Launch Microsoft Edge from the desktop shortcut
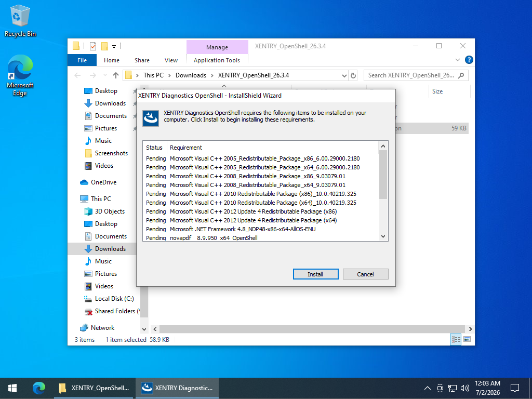The width and height of the screenshot is (532, 399). coord(20,75)
